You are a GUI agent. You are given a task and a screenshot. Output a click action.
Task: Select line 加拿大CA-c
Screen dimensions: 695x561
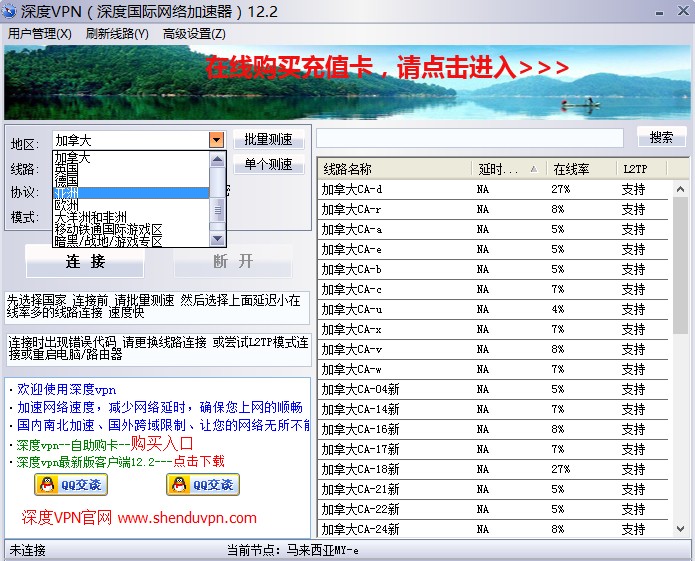493,289
